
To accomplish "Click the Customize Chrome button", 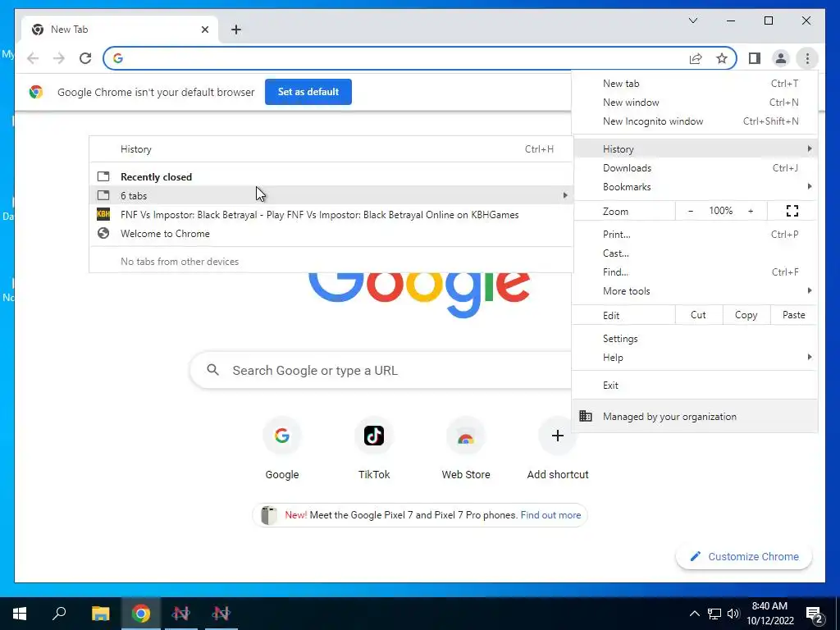I will [743, 557].
